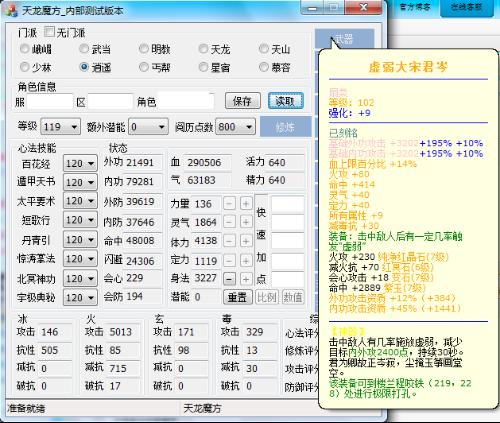Increase 力量 with the plus button

[x=246, y=203]
